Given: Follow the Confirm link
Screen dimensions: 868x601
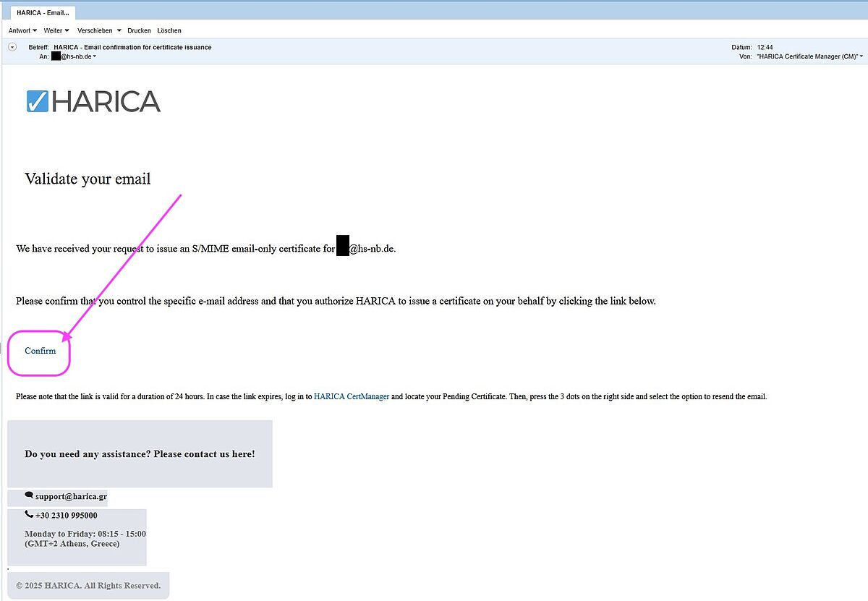Looking at the screenshot, I should [41, 351].
